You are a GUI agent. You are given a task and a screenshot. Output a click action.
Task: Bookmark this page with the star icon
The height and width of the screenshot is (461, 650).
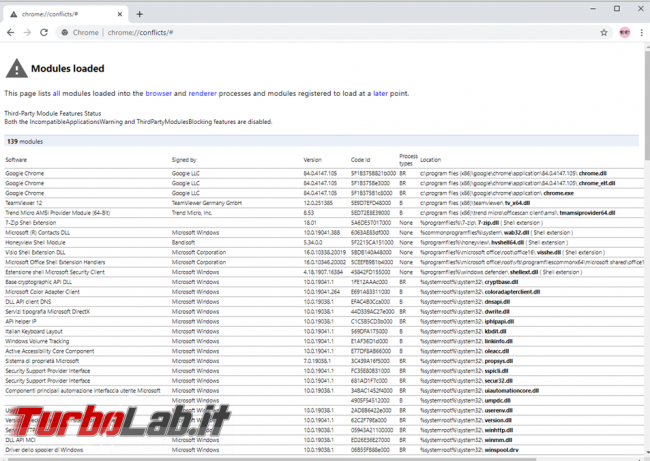[x=604, y=32]
